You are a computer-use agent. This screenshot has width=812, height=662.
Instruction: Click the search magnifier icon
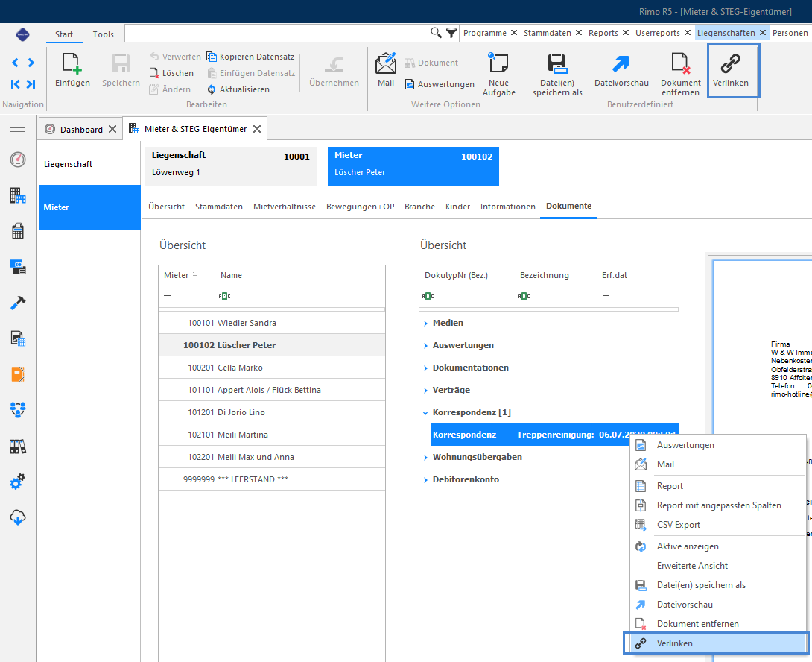click(436, 33)
